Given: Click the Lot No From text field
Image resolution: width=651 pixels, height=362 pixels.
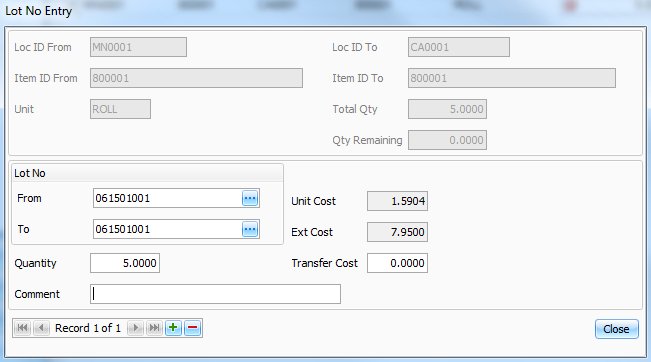Looking at the screenshot, I should click(167, 198).
